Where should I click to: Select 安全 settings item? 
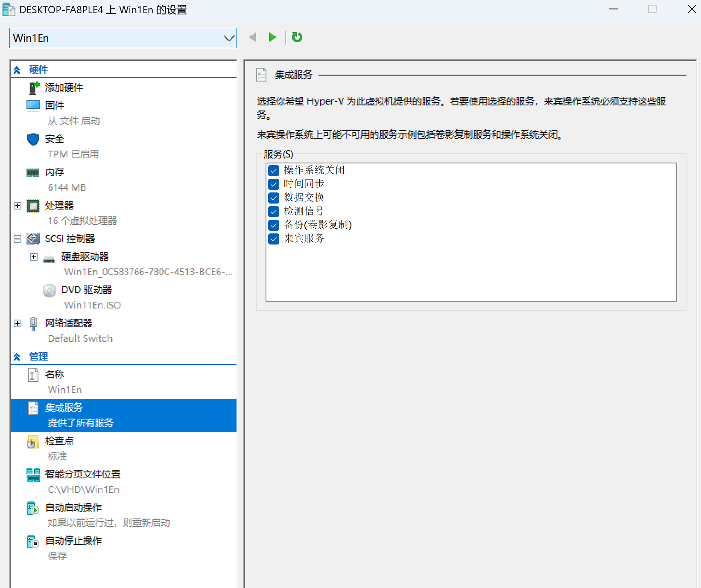55,139
